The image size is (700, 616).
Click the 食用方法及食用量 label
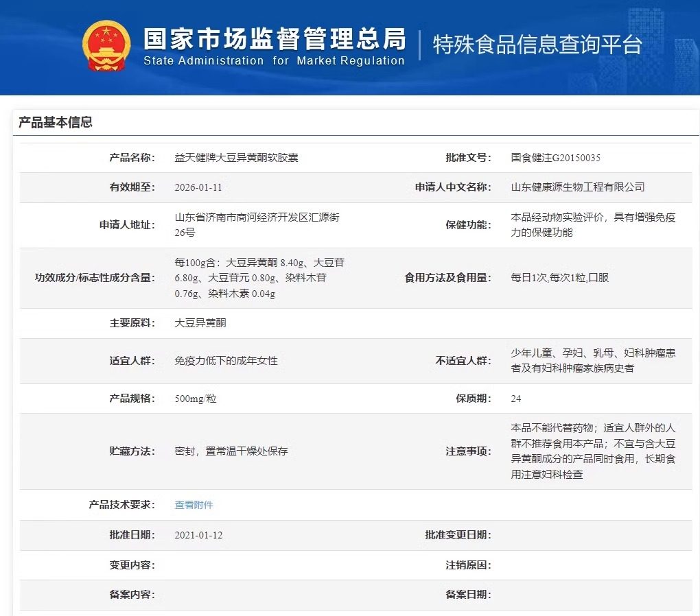tap(447, 278)
